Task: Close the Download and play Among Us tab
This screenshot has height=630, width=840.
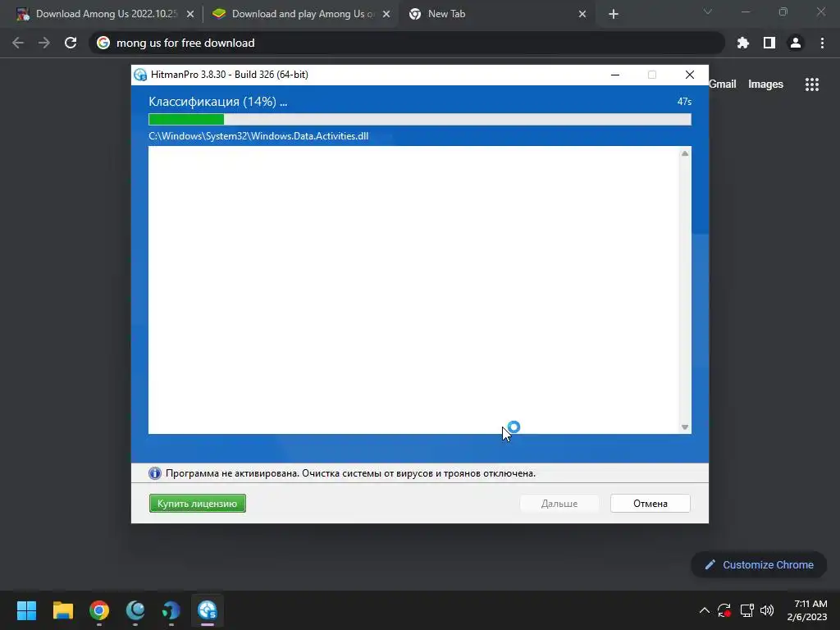Action: click(386, 14)
